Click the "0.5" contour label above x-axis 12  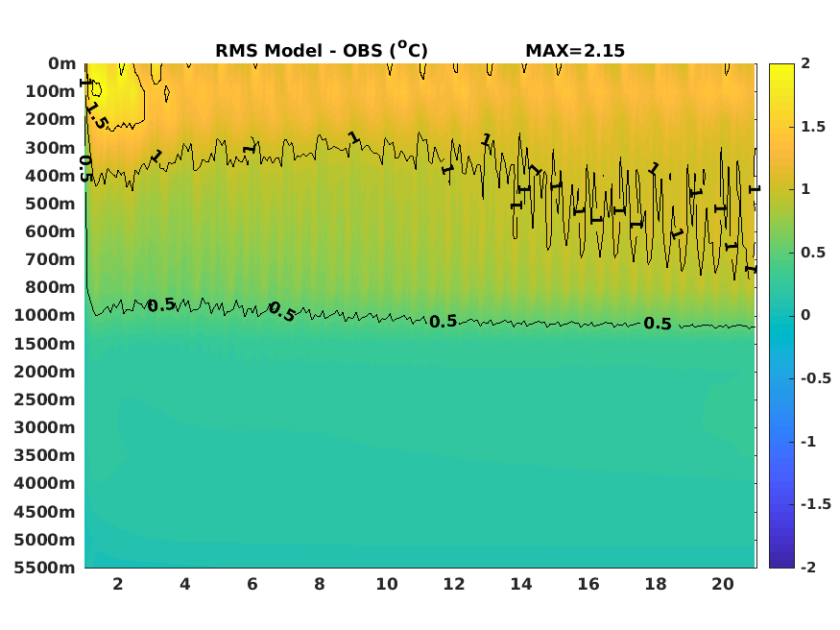pos(443,322)
